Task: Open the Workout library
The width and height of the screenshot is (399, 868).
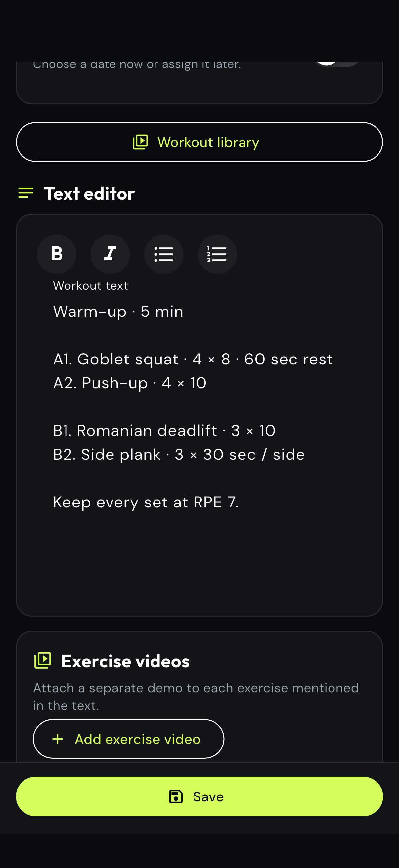Action: pos(199,142)
